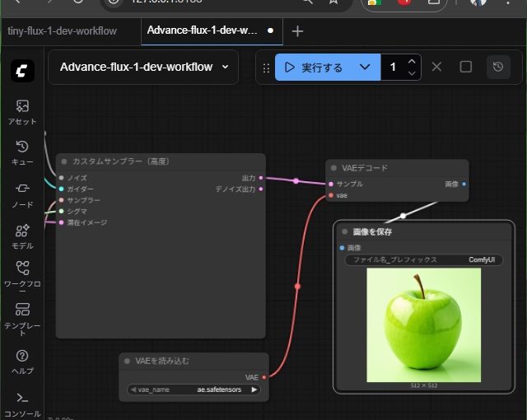Edit the ファイル名_プレフィックス ComfyUI field

pyautogui.click(x=424, y=259)
